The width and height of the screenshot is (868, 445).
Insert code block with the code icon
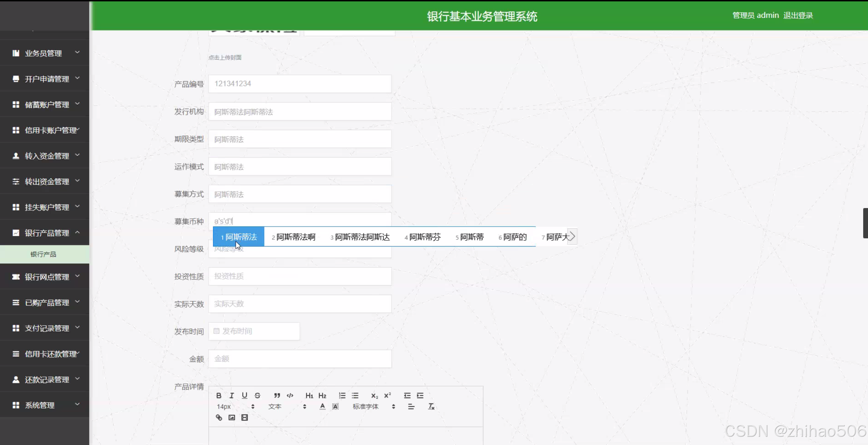[290, 395]
